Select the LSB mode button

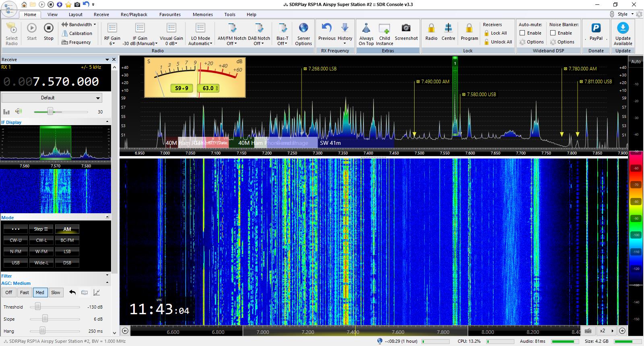tap(67, 251)
